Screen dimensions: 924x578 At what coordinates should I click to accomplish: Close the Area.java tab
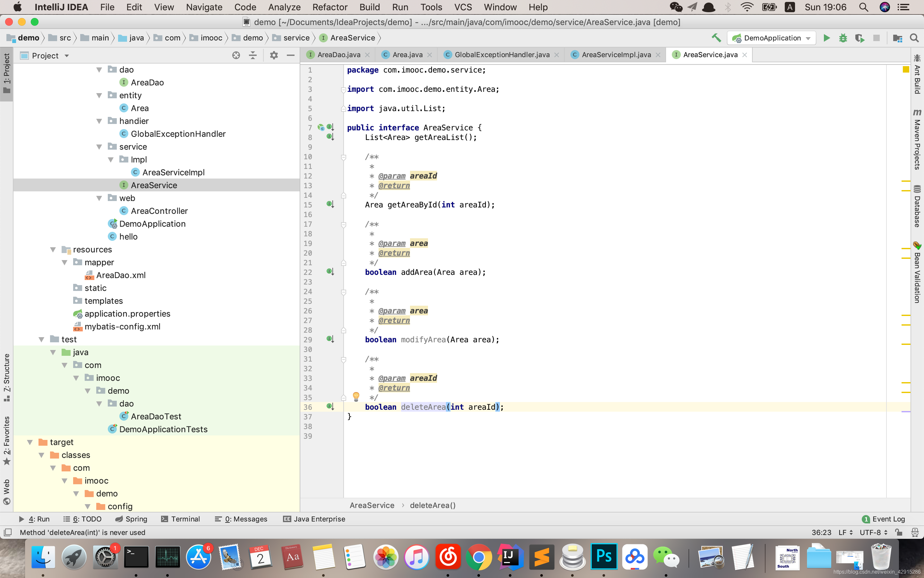point(430,55)
